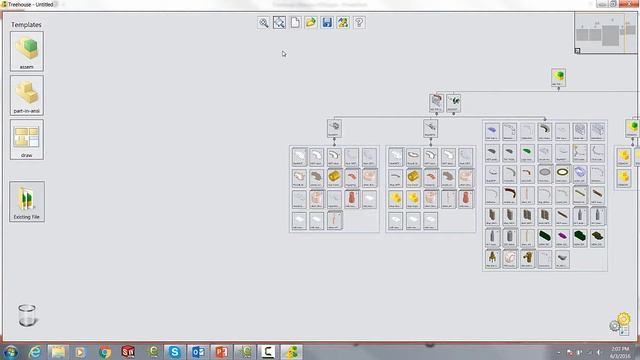Open Treehouse options via the gear icon
This screenshot has width=640, height=360.
[620, 324]
